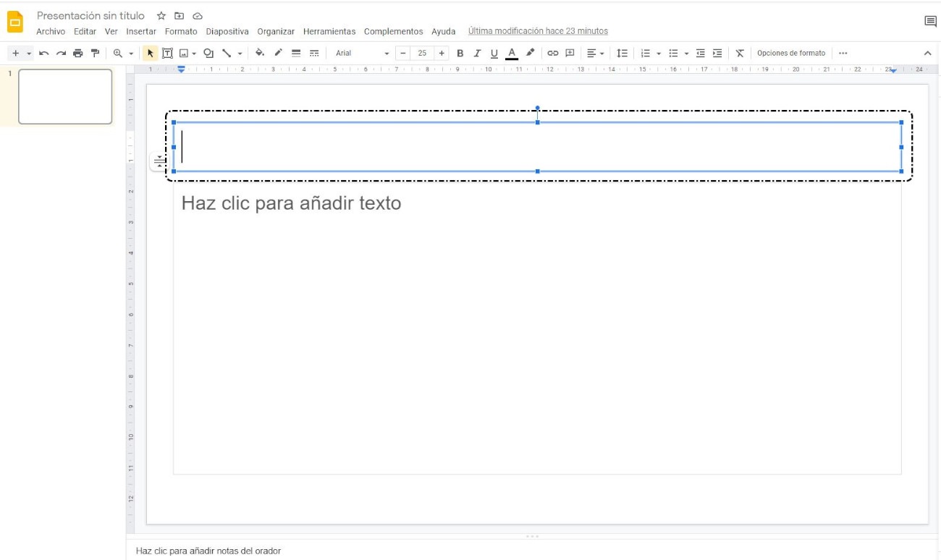Open the fill color bucket
Screen dimensions: 941x560
click(260, 53)
